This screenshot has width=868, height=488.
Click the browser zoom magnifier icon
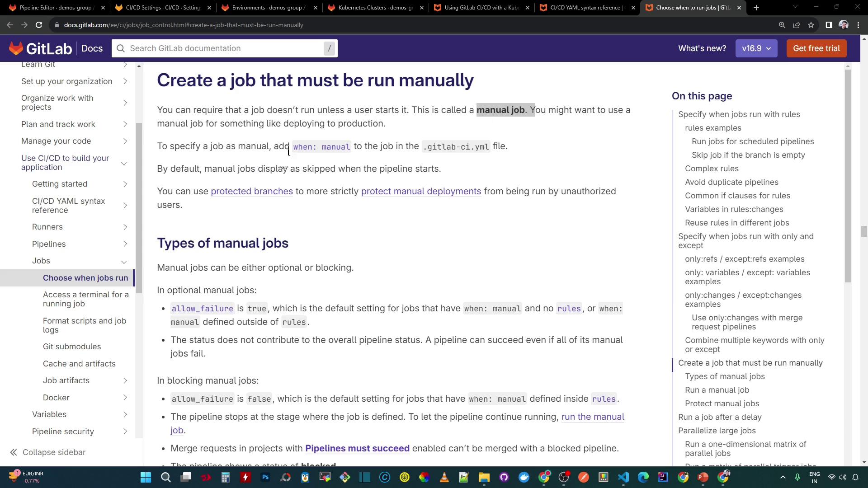(782, 25)
